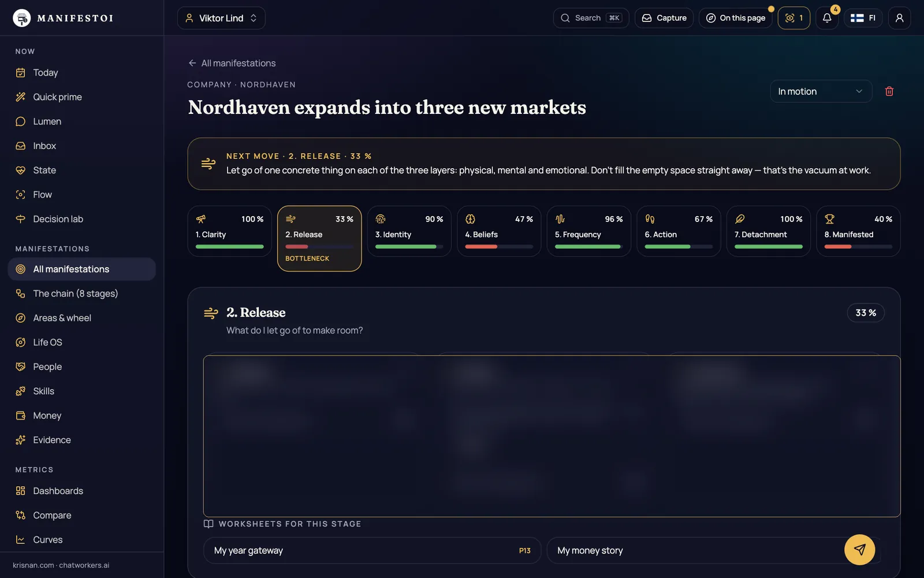
Task: Open the My year gateway worksheet
Action: [372, 550]
